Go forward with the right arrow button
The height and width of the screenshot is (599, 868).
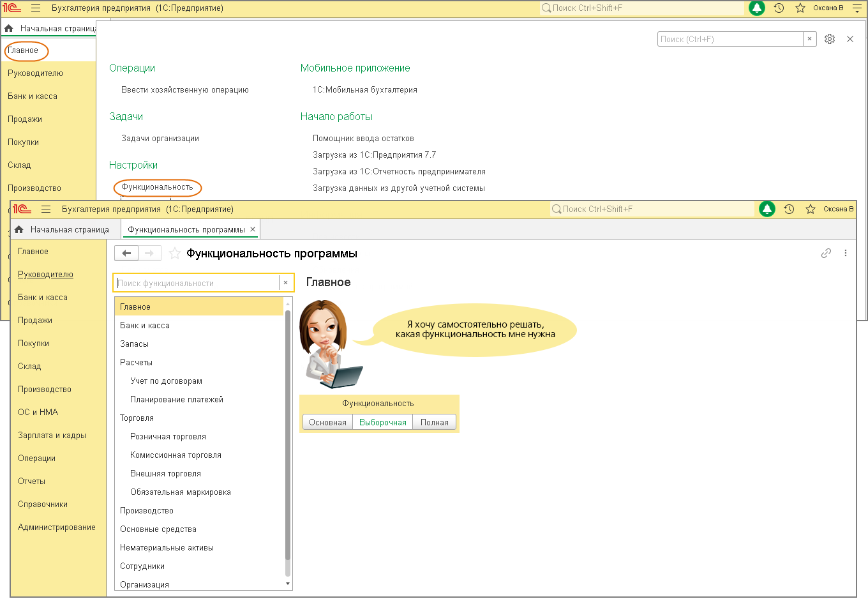149,254
